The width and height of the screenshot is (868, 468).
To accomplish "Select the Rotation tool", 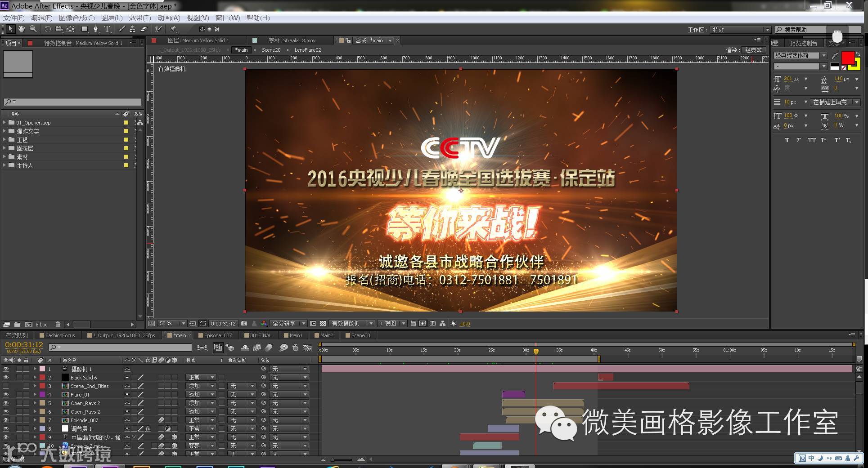I will click(47, 29).
